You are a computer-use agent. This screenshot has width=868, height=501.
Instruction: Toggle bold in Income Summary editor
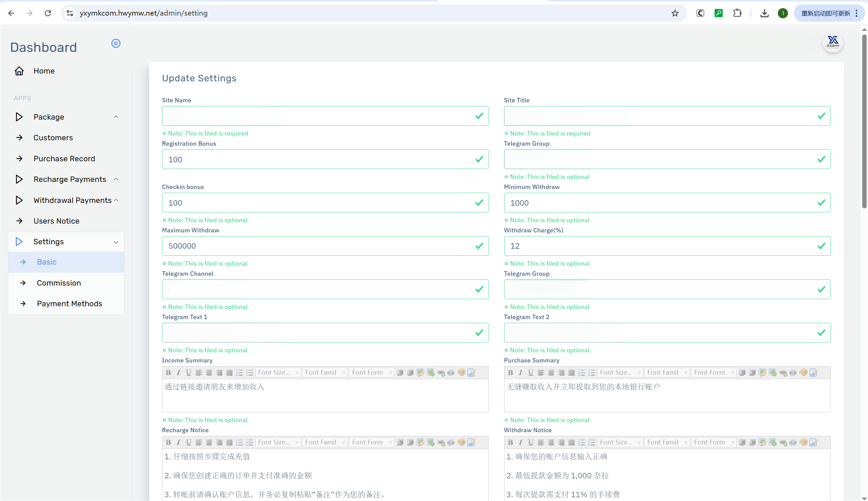pos(169,372)
